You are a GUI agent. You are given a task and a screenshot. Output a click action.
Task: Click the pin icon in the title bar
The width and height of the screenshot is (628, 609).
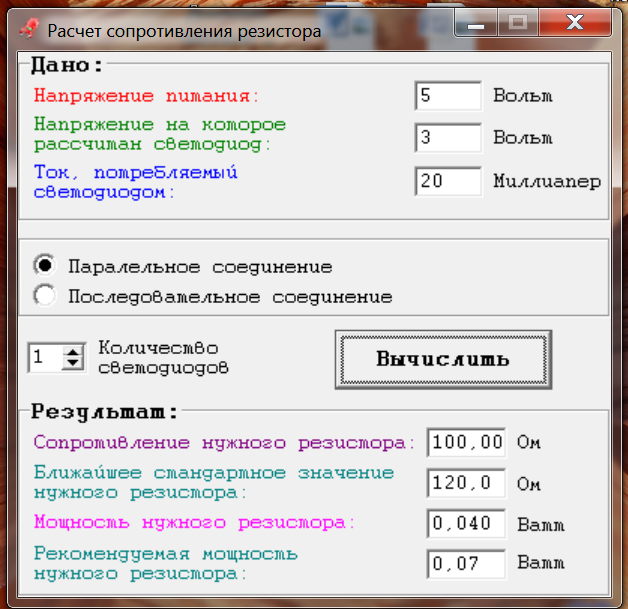pos(29,29)
